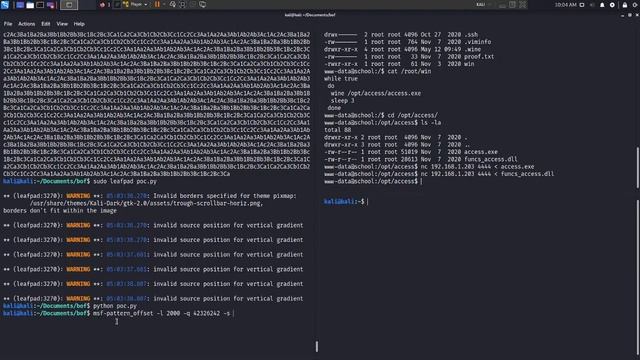Click the greyed-out unity mode icon in the VM toolbar
This screenshot has width=640, height=360.
[193, 4]
